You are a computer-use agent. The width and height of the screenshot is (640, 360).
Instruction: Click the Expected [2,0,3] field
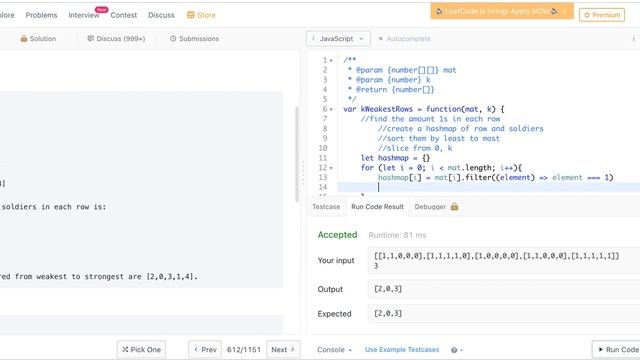point(504,313)
